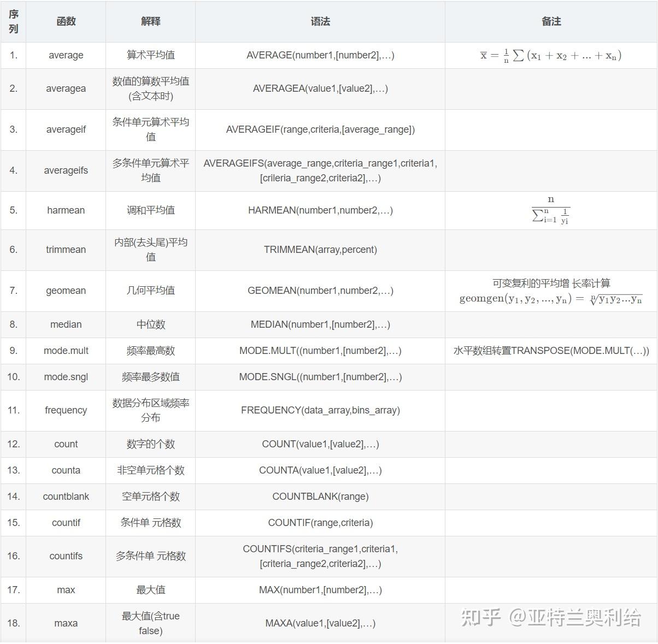The image size is (658, 644).
Task: Select the harmean function cell
Action: pyautogui.click(x=66, y=210)
